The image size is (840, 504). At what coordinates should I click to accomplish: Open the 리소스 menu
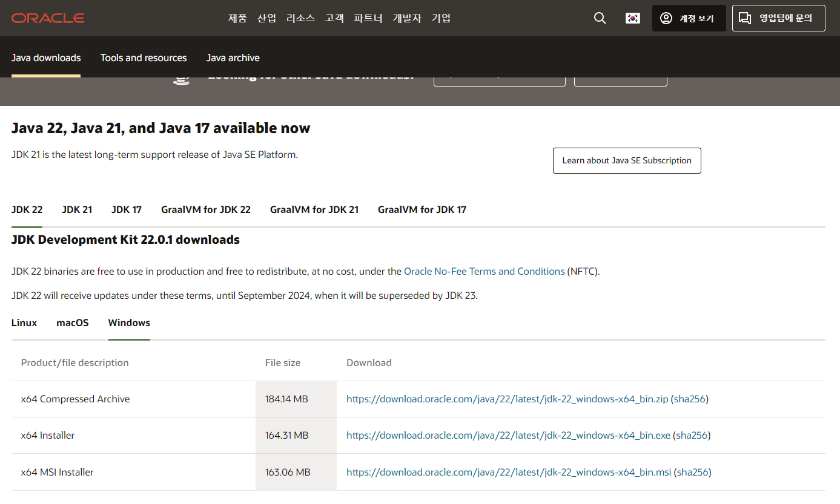(x=300, y=18)
